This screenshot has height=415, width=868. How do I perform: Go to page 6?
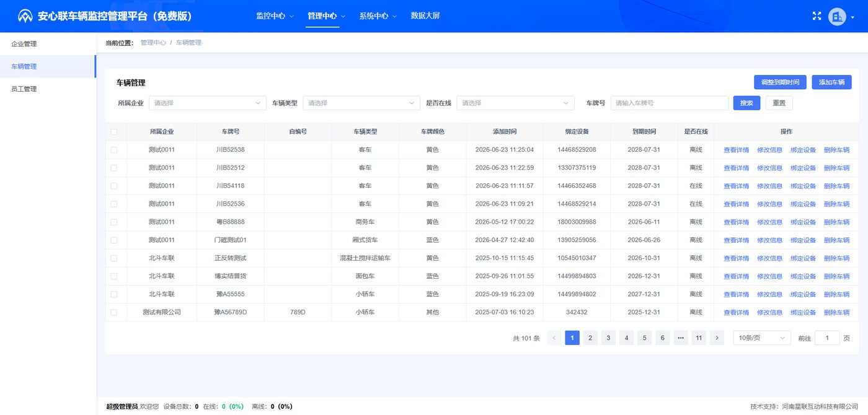[x=663, y=338]
